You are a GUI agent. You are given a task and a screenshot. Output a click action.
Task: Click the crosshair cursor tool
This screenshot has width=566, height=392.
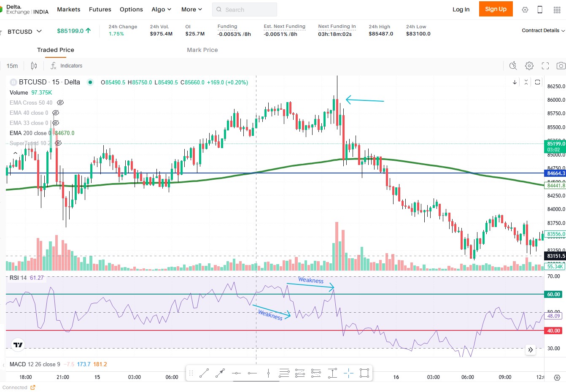[348, 373]
